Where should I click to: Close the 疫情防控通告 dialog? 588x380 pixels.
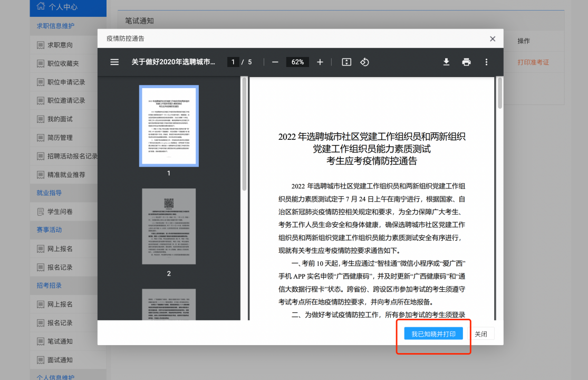(493, 39)
